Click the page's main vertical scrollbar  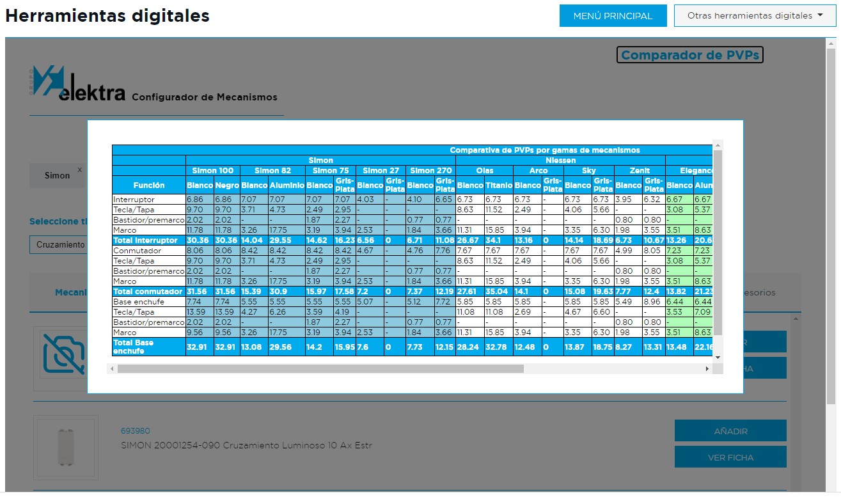[x=831, y=227]
